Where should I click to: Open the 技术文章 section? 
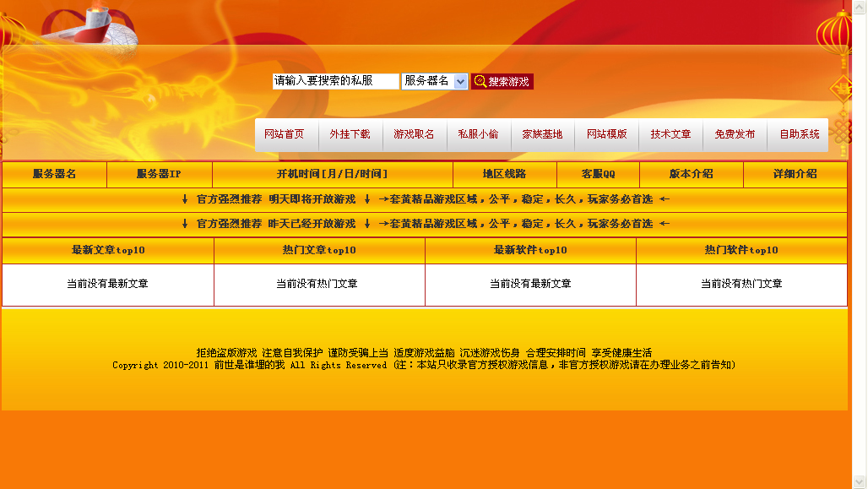coord(670,134)
